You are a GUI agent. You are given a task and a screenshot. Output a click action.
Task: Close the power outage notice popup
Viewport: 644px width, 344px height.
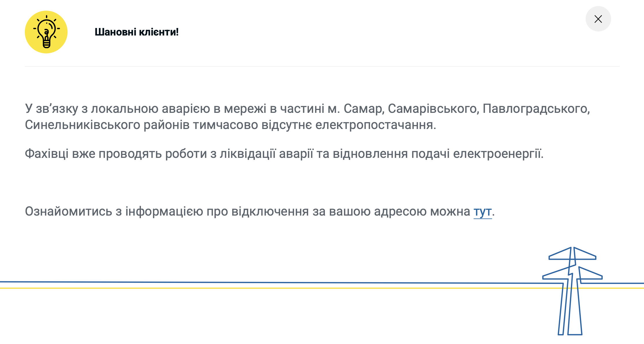click(598, 19)
